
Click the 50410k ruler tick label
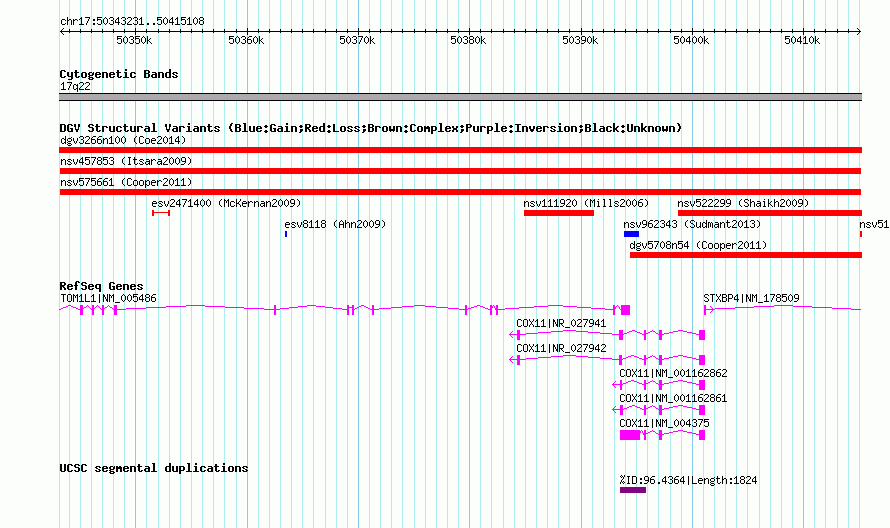point(802,40)
